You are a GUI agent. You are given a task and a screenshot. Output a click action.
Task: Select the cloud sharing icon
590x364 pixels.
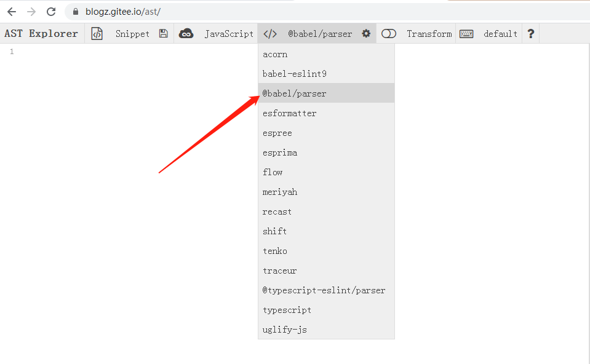(x=188, y=34)
